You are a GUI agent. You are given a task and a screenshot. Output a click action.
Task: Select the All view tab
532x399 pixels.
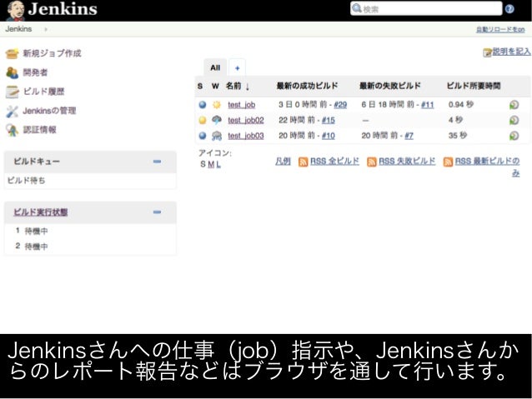[x=215, y=67]
